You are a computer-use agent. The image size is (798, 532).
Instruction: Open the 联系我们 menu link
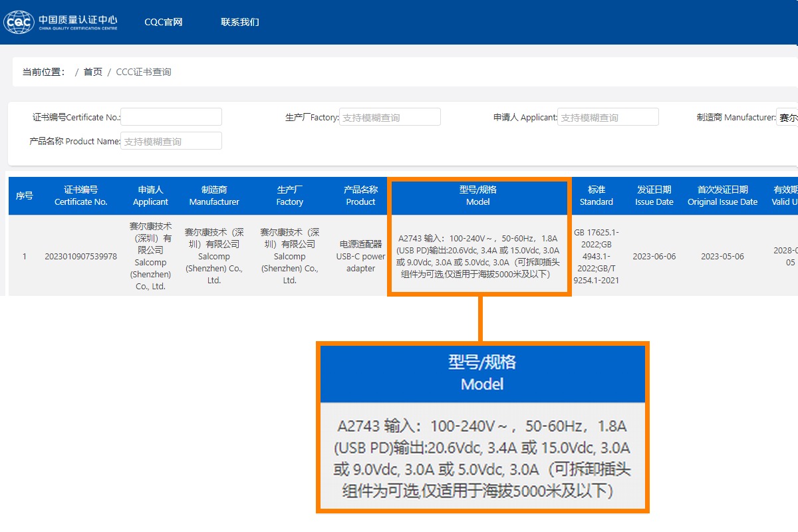tap(240, 22)
